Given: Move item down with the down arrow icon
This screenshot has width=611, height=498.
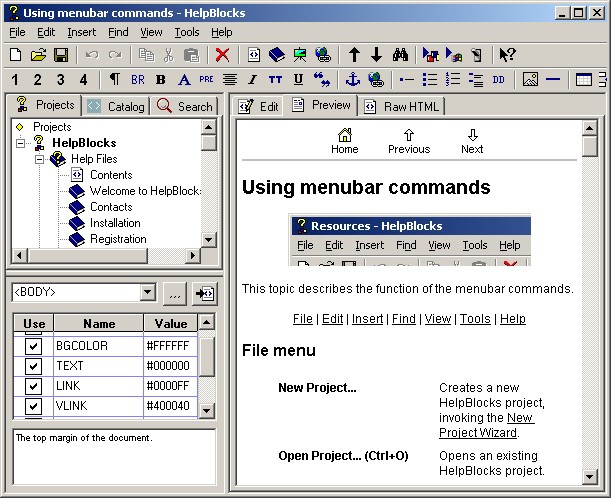Looking at the screenshot, I should 376,55.
